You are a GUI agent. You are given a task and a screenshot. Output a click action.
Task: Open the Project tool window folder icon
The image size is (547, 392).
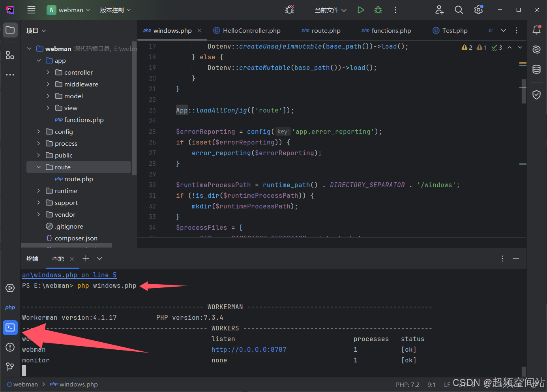pos(10,30)
